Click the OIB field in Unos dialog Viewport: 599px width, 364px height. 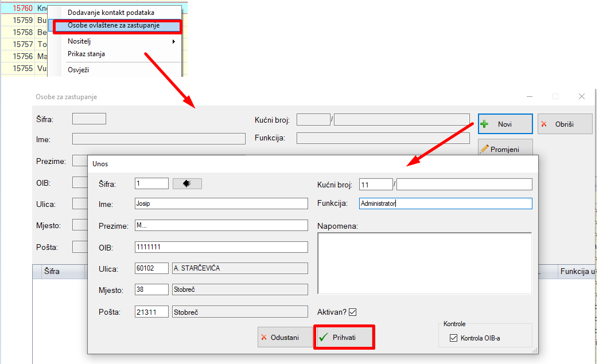click(x=221, y=247)
